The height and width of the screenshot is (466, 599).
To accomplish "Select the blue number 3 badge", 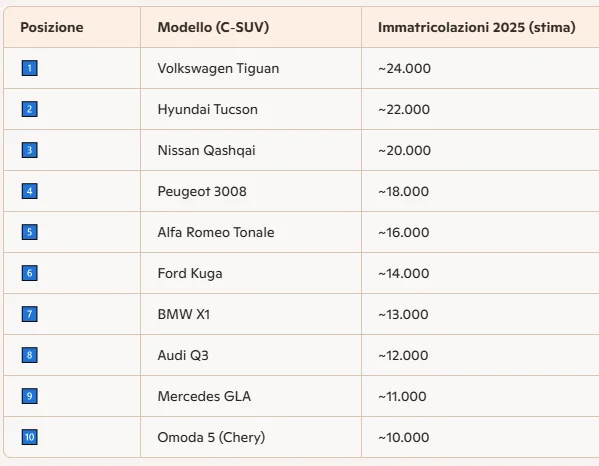I will tap(29, 150).
